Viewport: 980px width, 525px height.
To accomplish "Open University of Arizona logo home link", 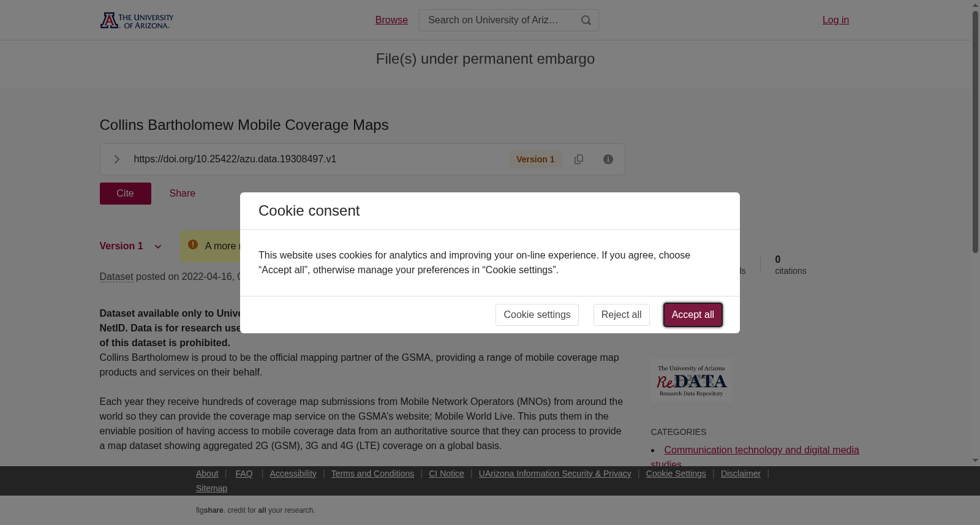I will click(137, 20).
